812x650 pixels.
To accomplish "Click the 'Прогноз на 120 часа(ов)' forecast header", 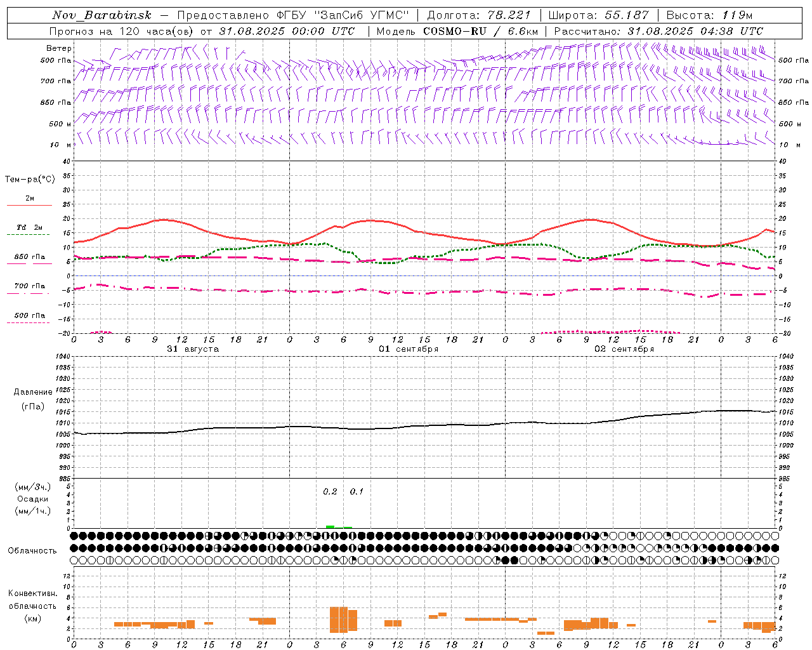I will (122, 31).
